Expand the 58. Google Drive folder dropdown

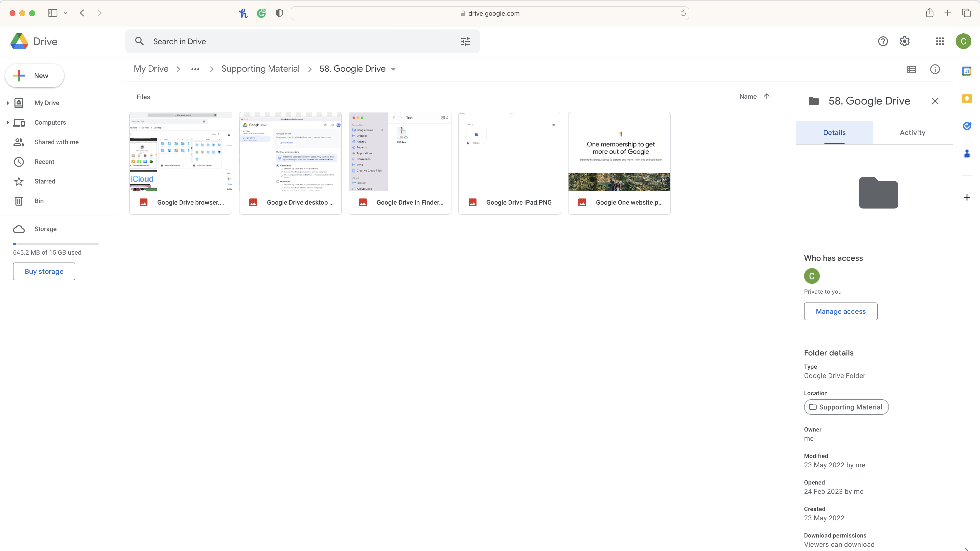pos(394,69)
